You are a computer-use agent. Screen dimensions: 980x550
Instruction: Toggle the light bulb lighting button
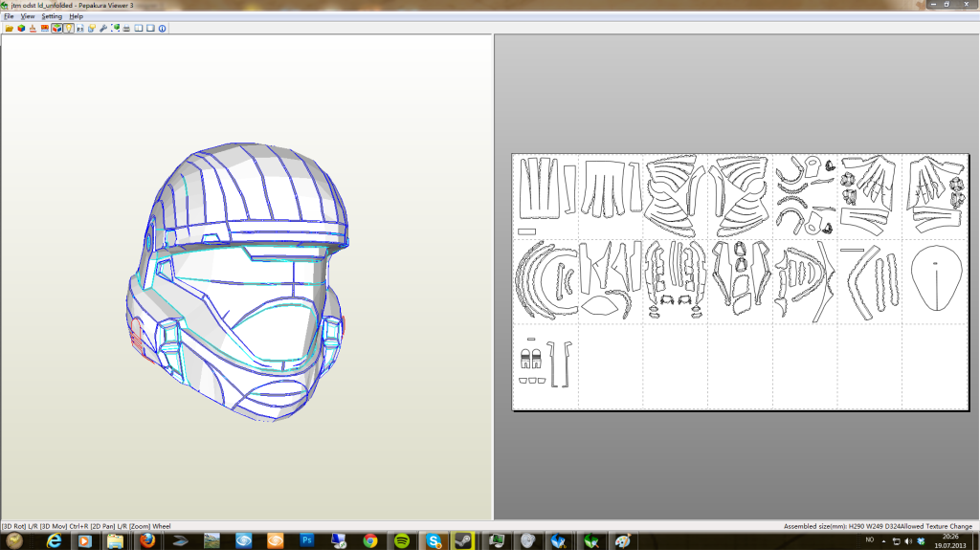tap(68, 28)
